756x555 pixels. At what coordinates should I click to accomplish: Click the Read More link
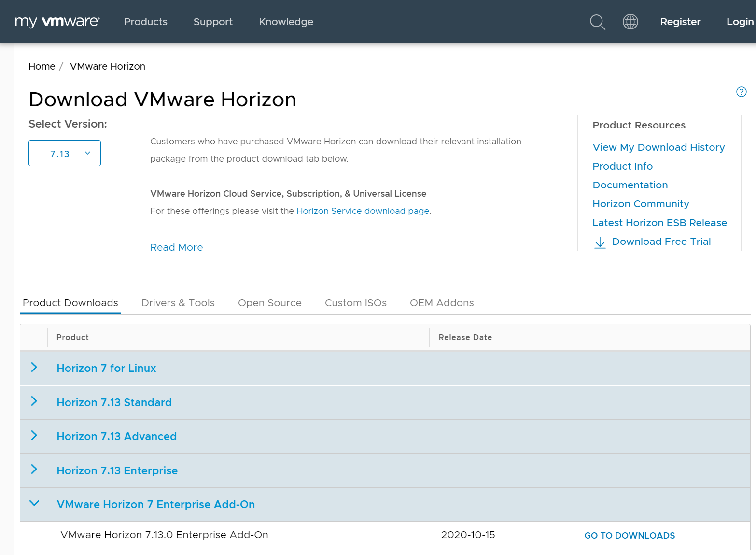177,247
